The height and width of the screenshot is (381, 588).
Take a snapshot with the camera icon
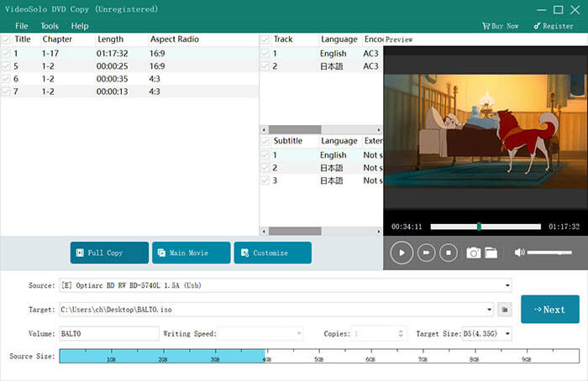[474, 253]
